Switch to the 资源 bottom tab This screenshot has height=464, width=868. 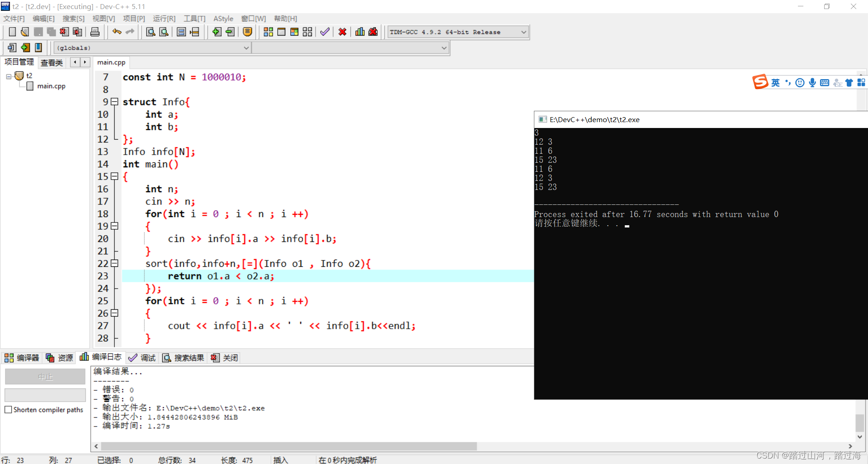pos(59,358)
